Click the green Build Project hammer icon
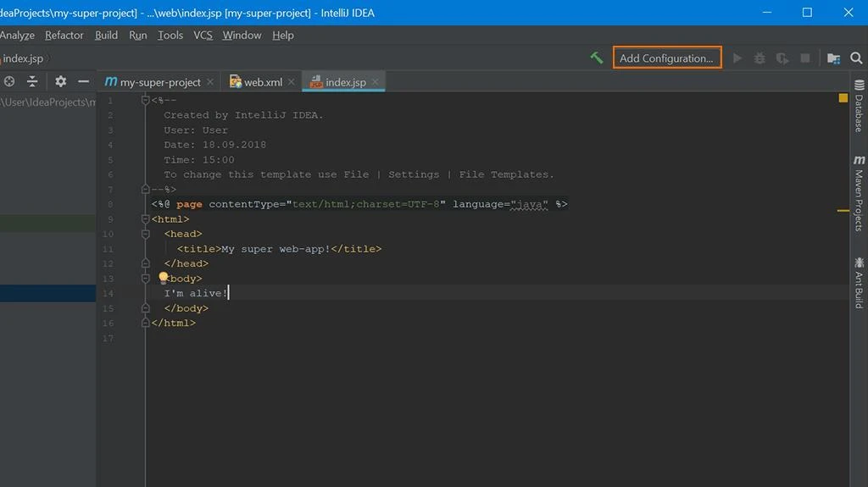 [597, 58]
